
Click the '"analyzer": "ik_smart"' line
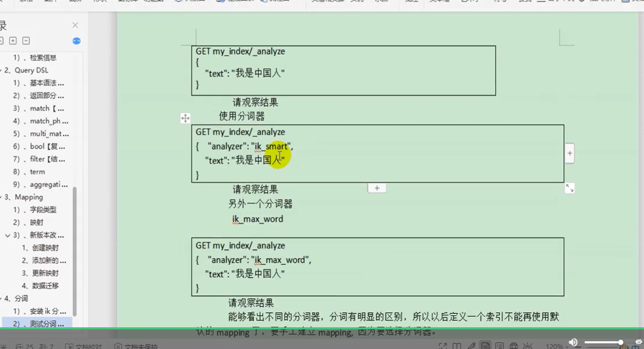click(x=251, y=147)
